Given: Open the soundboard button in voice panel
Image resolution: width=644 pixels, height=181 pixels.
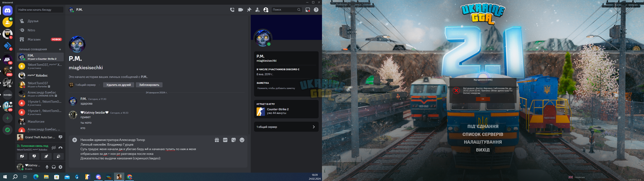Looking at the screenshot, I should (x=59, y=157).
